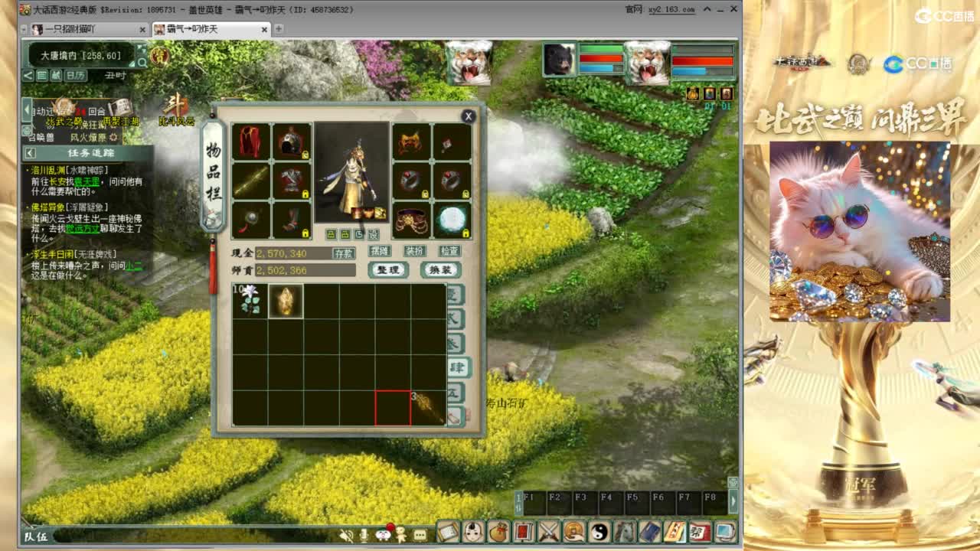
Task: Open the scroll icon in bottom toolbar
Action: (448, 531)
